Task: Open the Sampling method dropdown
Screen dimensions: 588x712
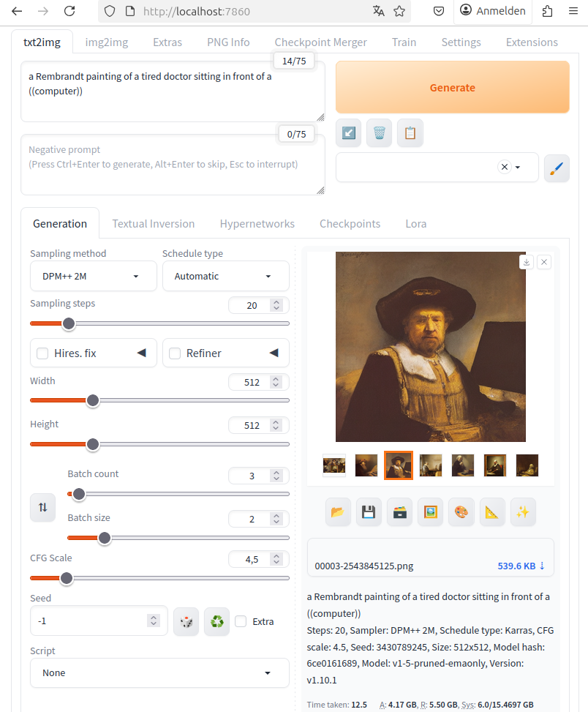Action: click(94, 276)
